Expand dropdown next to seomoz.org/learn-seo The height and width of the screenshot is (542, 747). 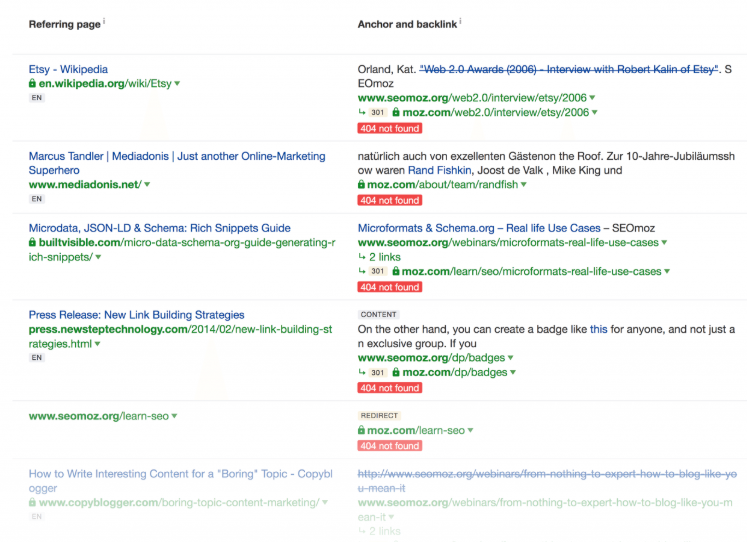tap(174, 416)
